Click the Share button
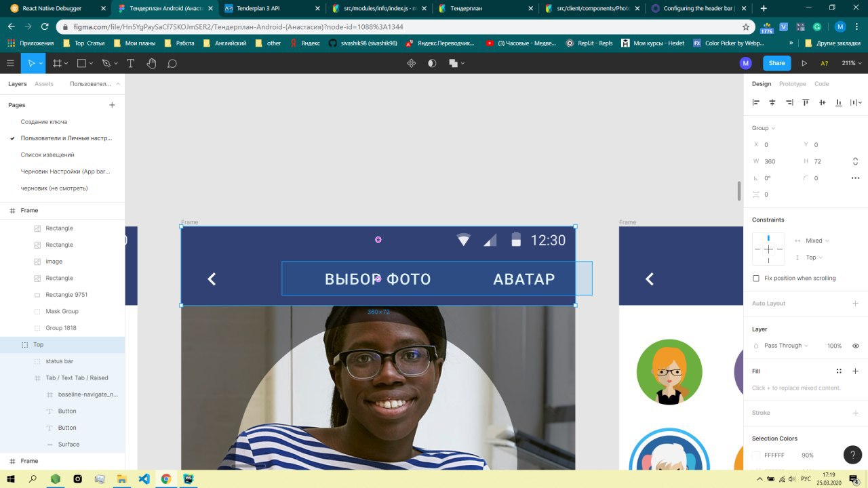The width and height of the screenshot is (868, 488). coord(777,63)
